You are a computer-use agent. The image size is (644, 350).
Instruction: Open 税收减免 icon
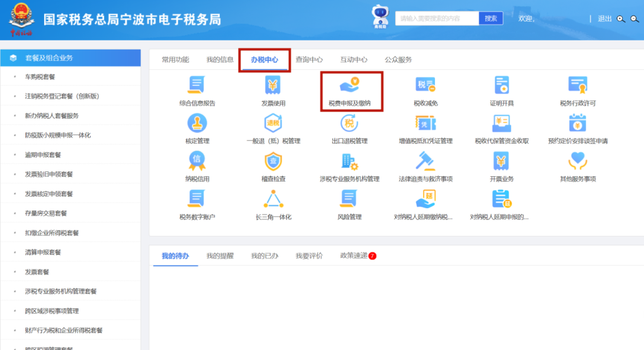[425, 86]
